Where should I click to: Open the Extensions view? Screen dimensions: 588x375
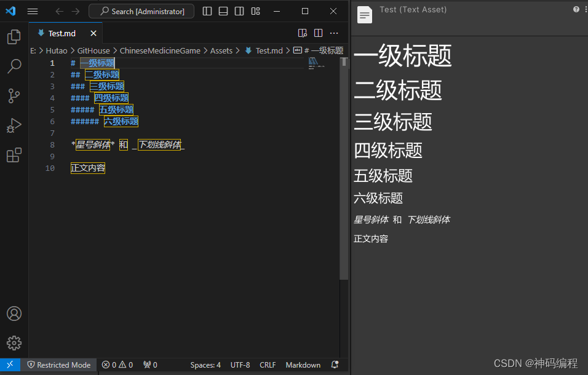point(14,155)
